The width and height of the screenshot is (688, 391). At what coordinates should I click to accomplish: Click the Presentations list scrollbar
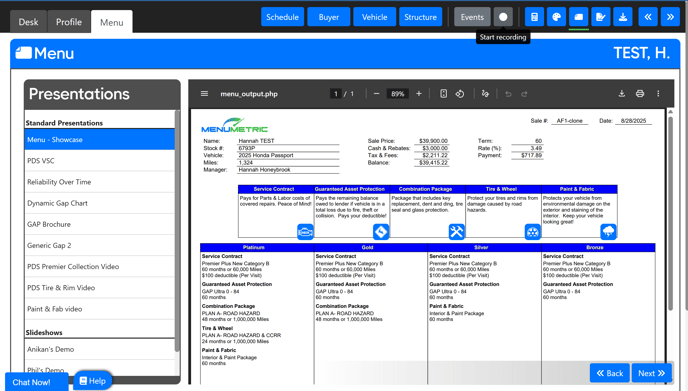coord(177,230)
